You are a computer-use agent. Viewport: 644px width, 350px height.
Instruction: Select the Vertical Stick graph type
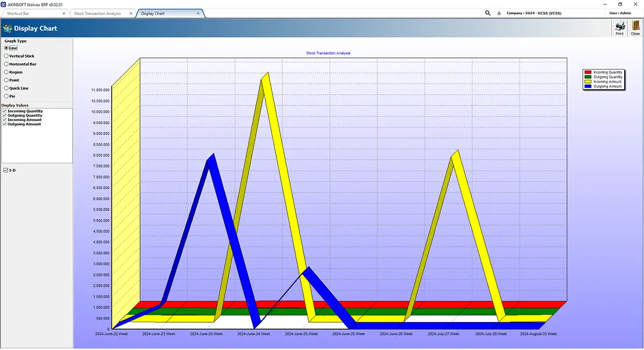(19, 56)
